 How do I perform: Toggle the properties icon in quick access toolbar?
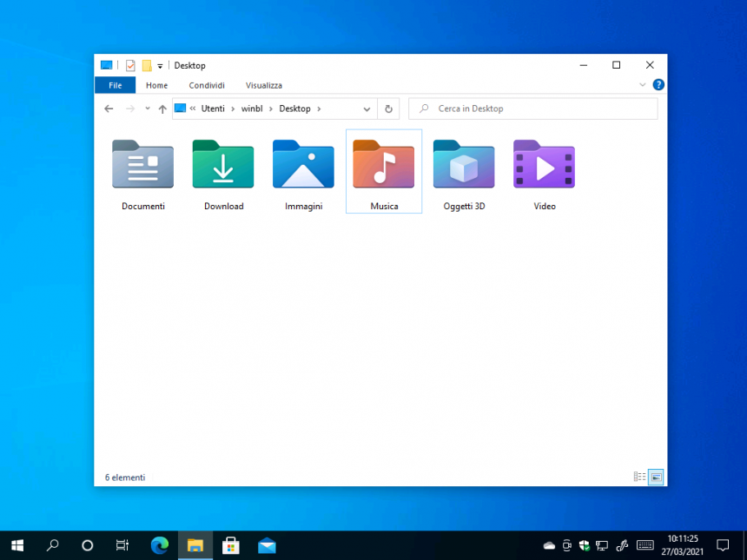point(131,65)
